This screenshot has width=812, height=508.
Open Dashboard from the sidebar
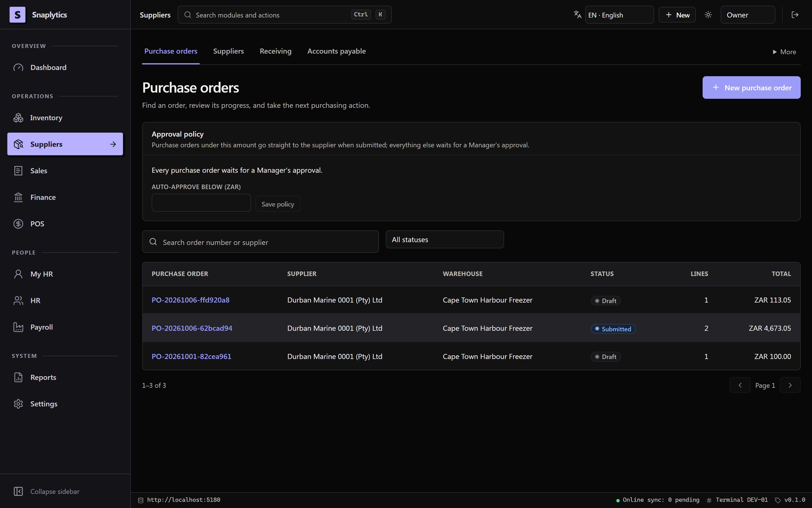coord(65,68)
